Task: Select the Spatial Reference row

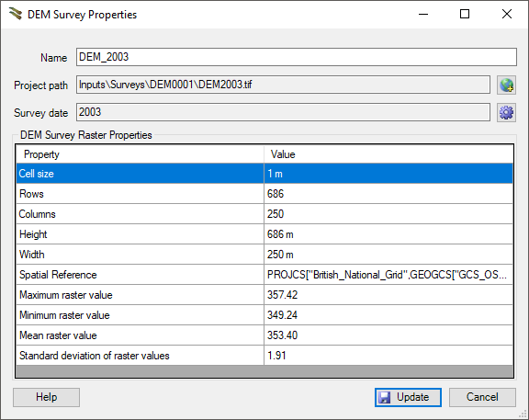Action: click(x=264, y=275)
